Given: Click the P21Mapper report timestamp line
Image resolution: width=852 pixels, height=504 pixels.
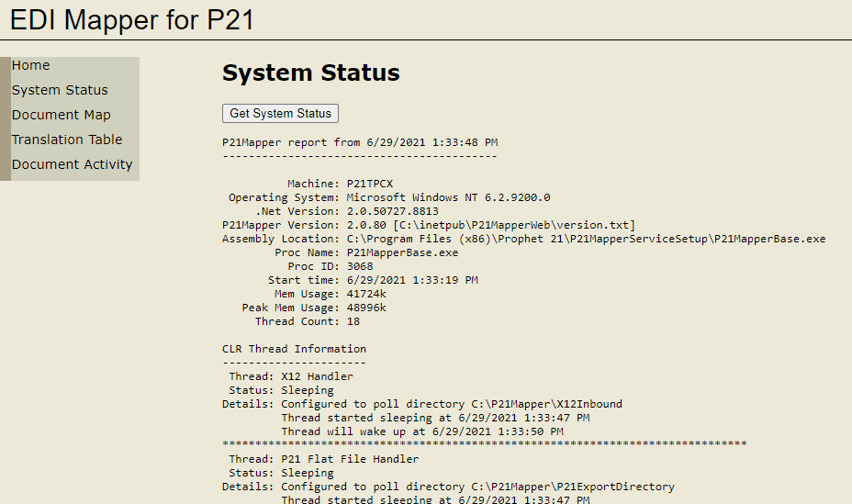Looking at the screenshot, I should point(360,142).
